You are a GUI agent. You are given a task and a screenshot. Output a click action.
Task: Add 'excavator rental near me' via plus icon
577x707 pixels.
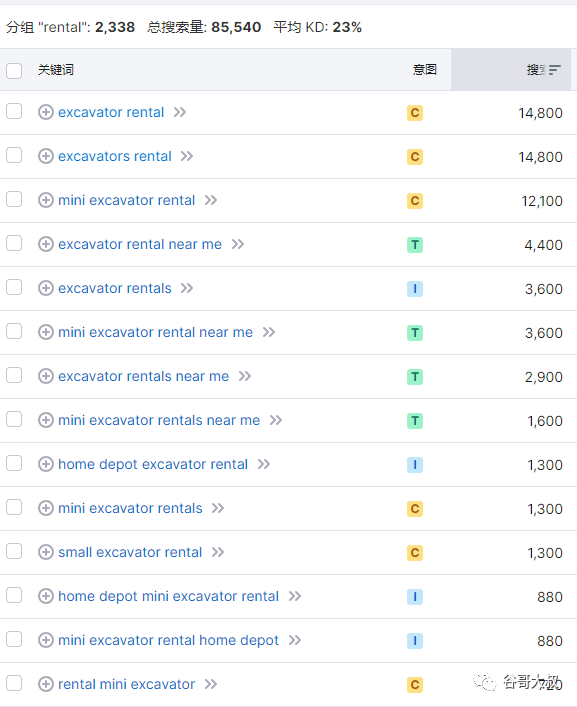click(x=46, y=244)
